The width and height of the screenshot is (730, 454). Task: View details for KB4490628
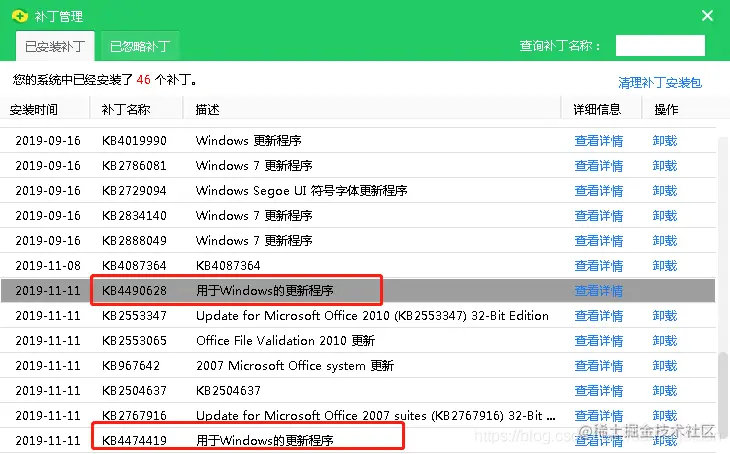598,291
